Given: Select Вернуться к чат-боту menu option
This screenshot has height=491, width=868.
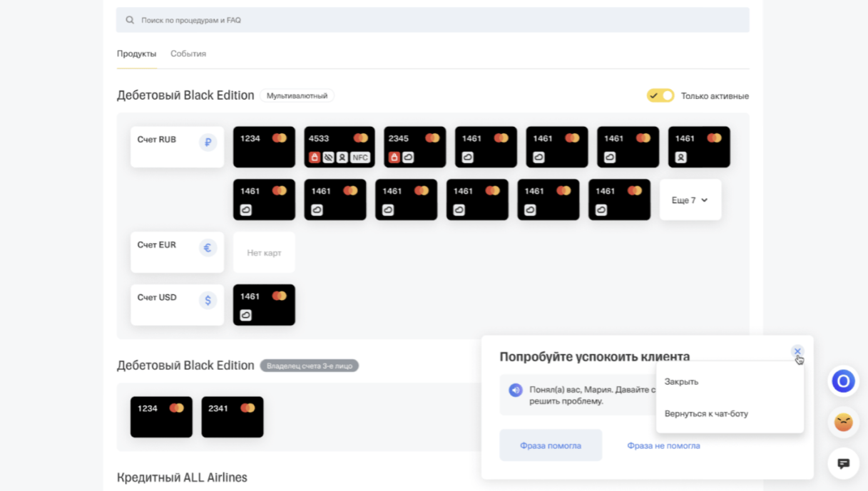Looking at the screenshot, I should coord(706,414).
